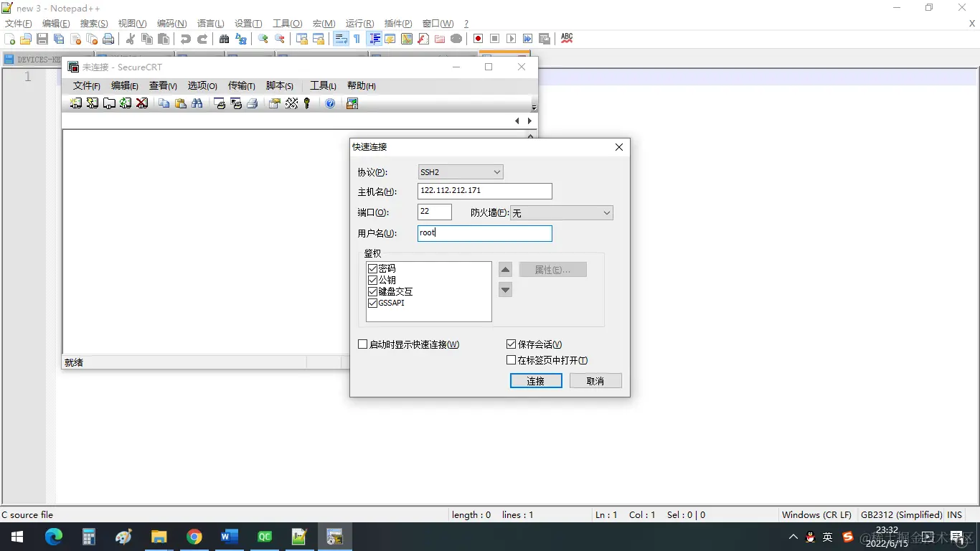
Task: Enable 在标签页中打开 checkbox
Action: [512, 360]
